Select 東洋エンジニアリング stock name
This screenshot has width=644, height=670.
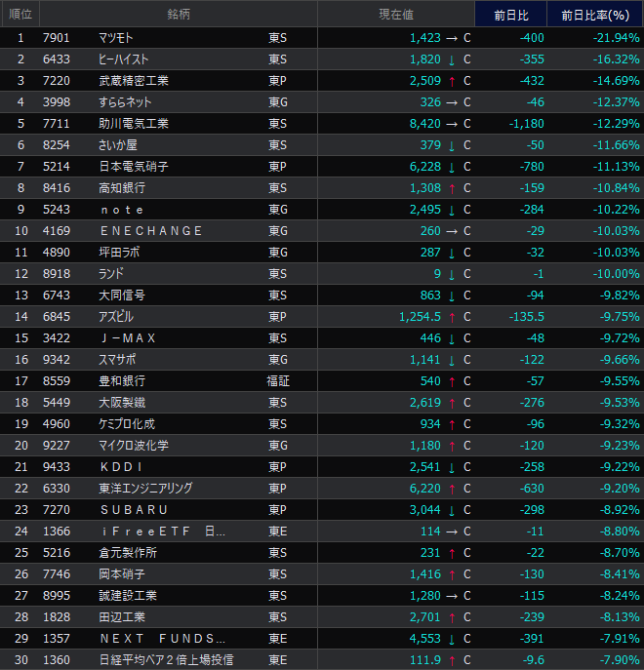coord(145,488)
